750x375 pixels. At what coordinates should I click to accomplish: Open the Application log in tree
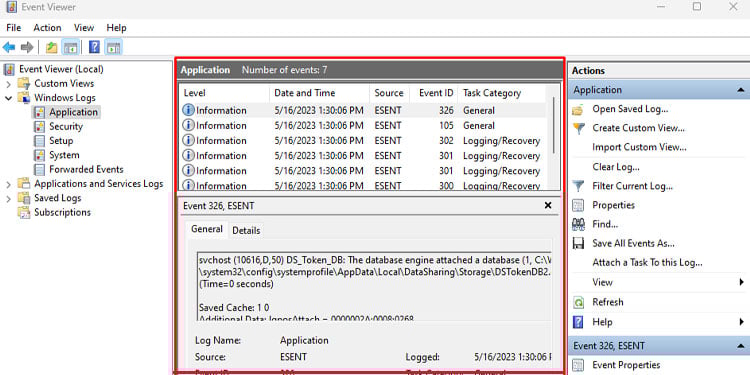[73, 112]
